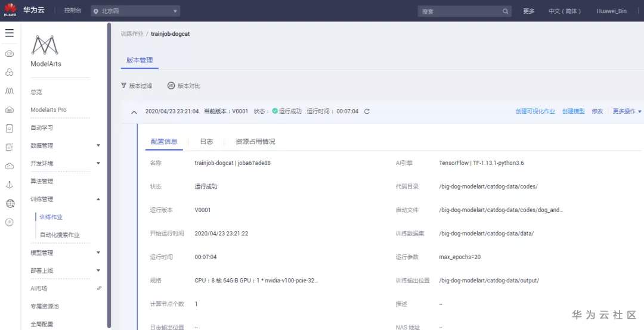Select the 配置信息 tab
The height and width of the screenshot is (330, 644).
coord(164,142)
